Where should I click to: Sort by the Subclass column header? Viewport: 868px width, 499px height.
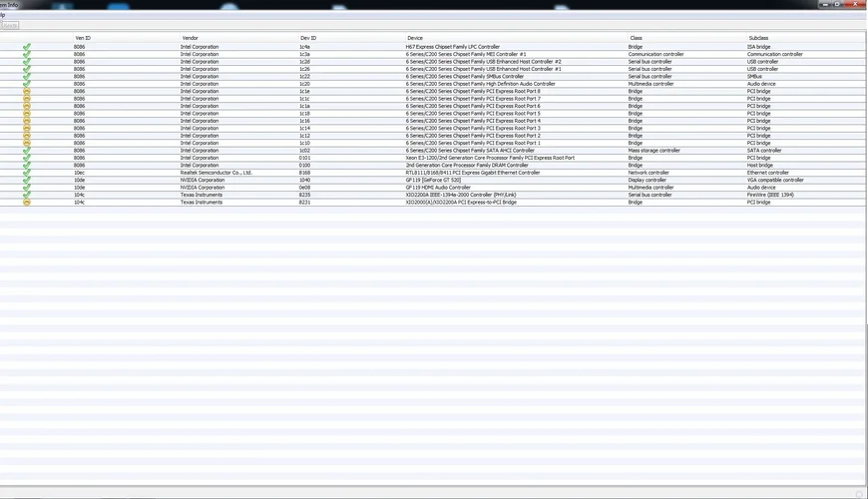(x=758, y=38)
